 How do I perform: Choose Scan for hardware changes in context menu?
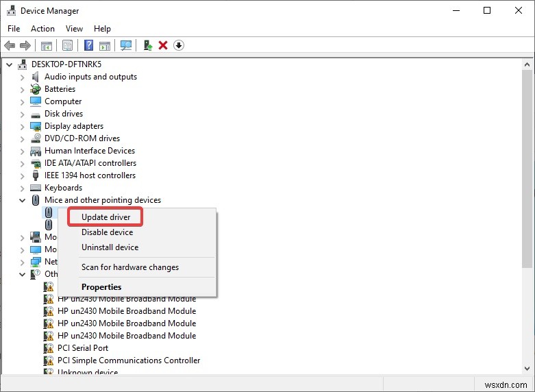[130, 267]
